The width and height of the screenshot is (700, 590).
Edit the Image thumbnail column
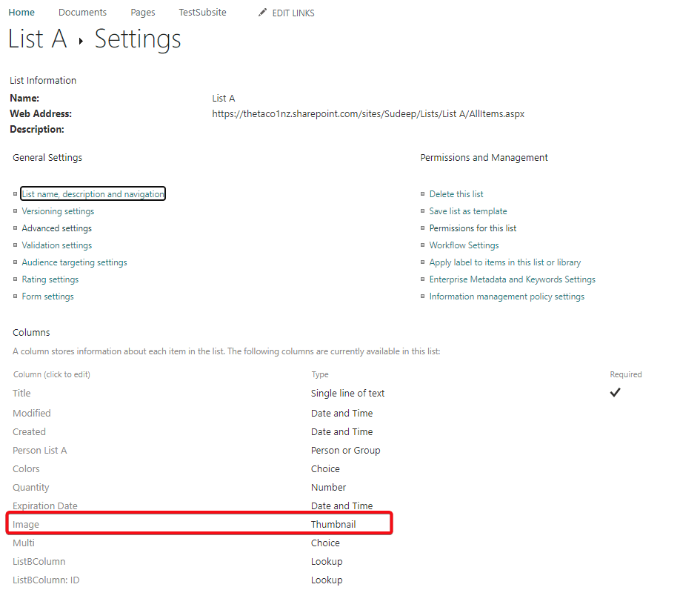click(25, 524)
